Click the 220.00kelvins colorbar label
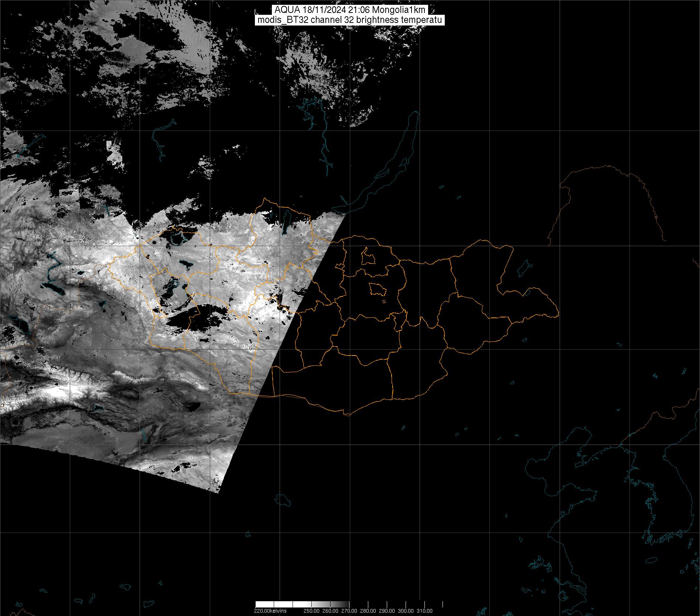This screenshot has height=616, width=700. 270,611
